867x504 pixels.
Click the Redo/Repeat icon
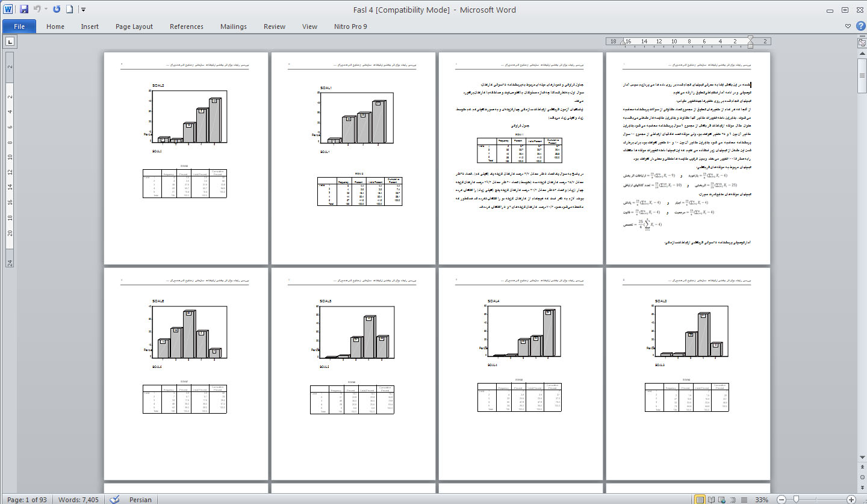[x=57, y=9]
